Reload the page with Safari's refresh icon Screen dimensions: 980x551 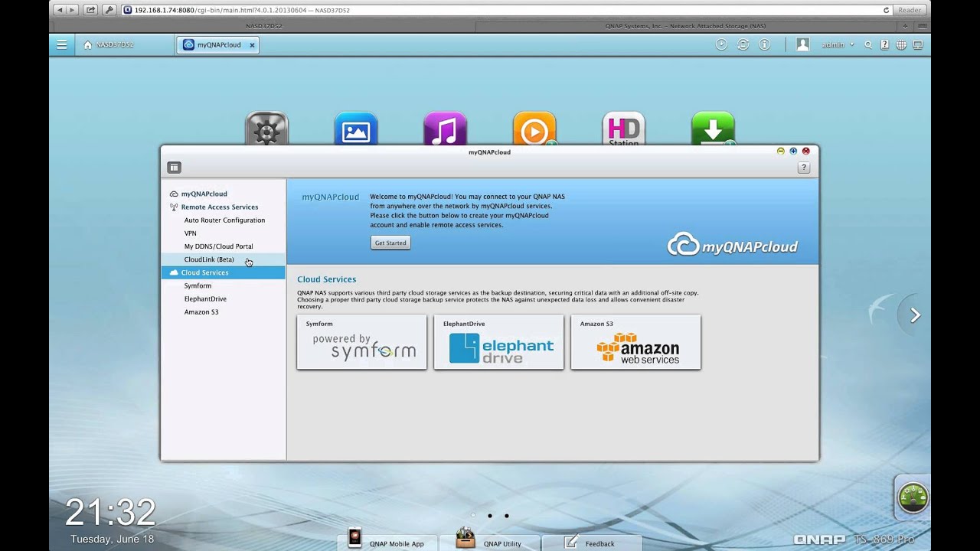click(x=887, y=10)
